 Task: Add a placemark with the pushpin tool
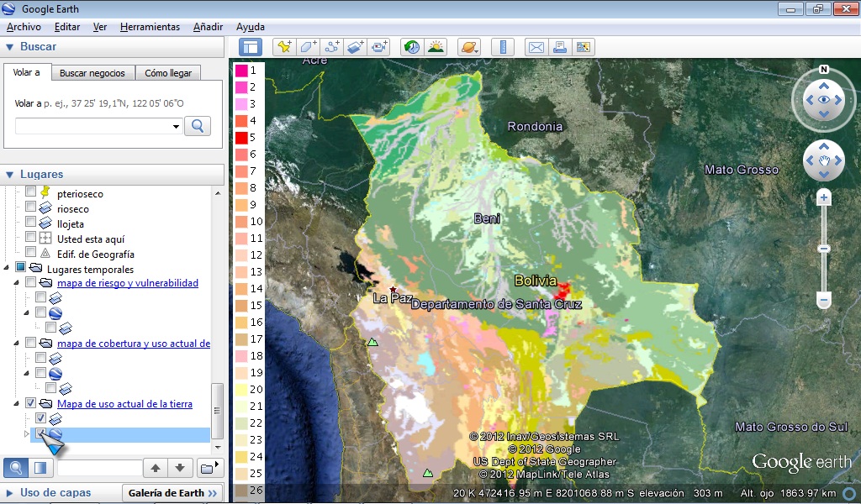tap(283, 47)
